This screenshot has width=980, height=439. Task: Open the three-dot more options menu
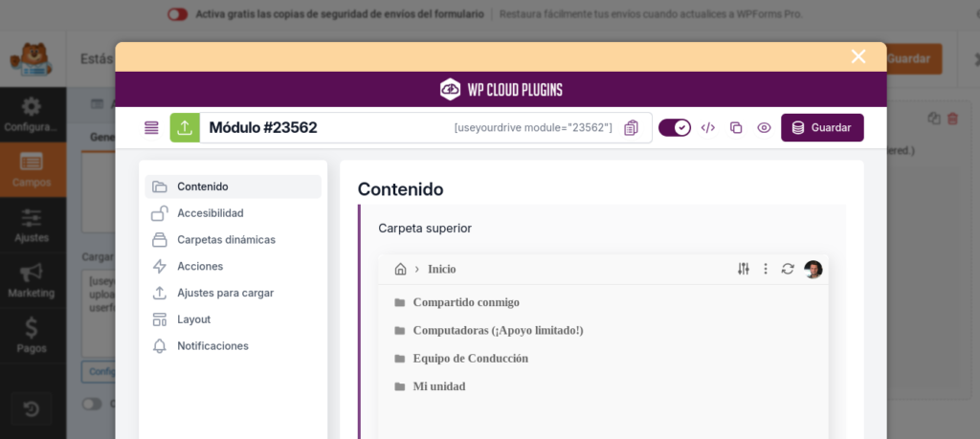point(766,269)
